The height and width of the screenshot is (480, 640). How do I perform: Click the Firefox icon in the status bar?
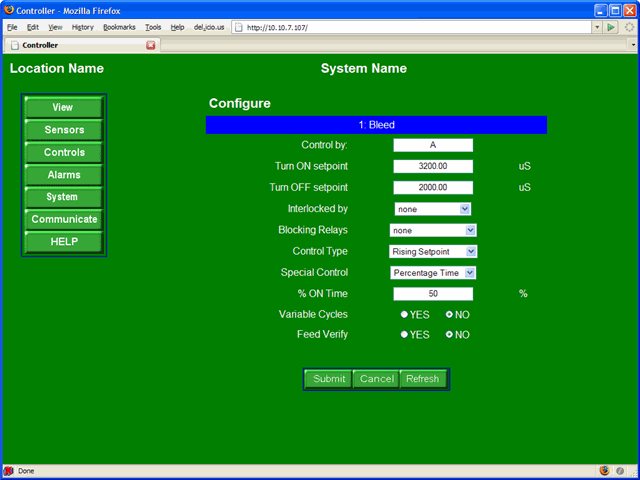[x=604, y=470]
